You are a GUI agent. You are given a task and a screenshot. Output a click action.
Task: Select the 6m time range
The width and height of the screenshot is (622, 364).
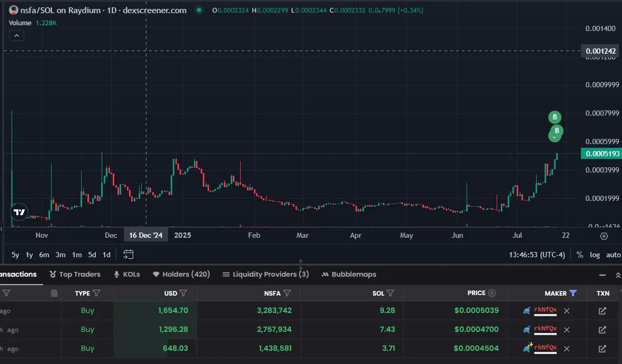[44, 255]
